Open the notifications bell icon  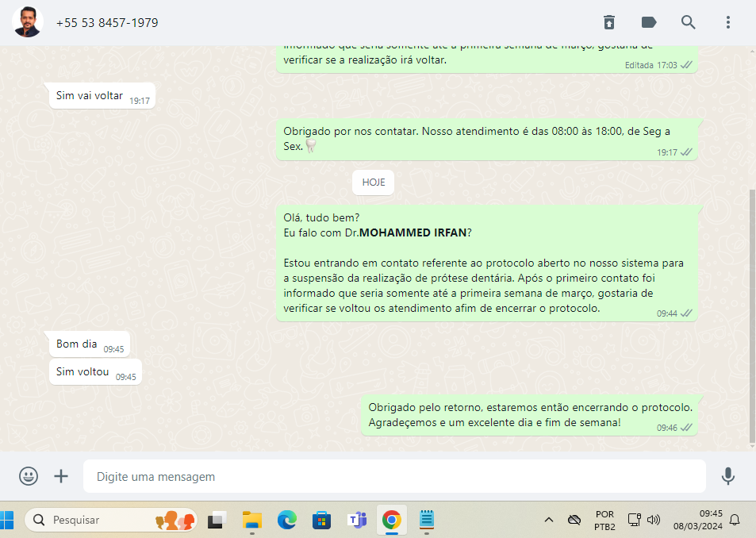click(x=735, y=520)
